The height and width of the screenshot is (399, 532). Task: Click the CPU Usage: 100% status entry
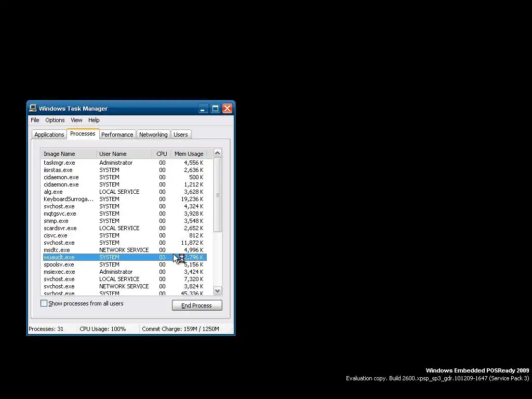[103, 329]
